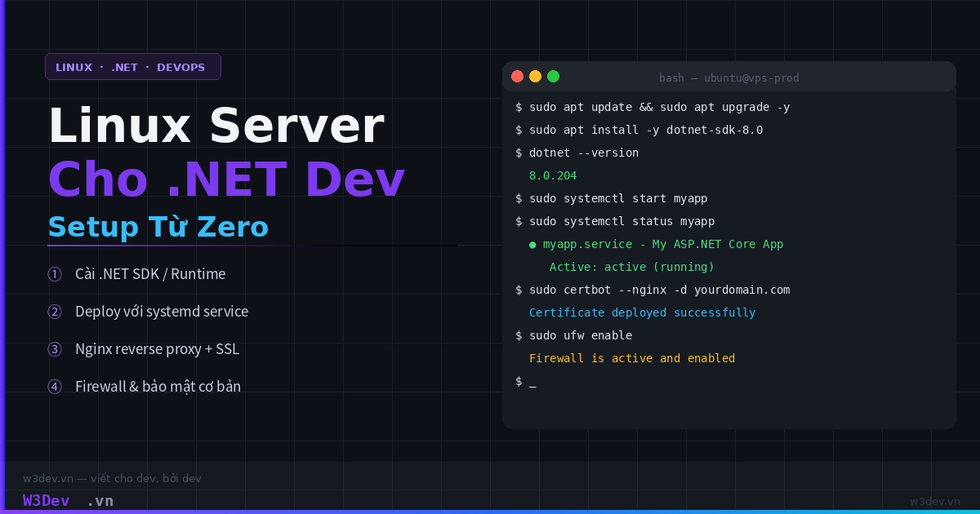Click step ① beside "Cài .NET SDK / Runtime"
The height and width of the screenshot is (514, 980).
[x=55, y=274]
